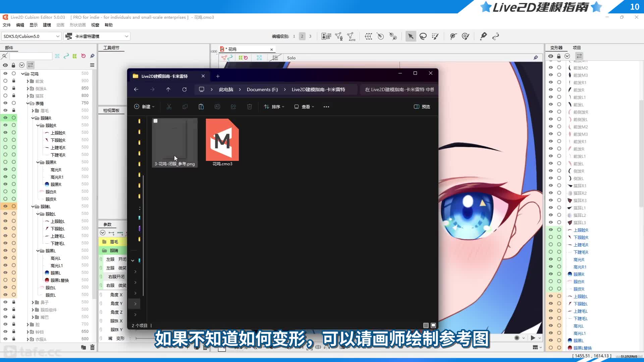Select the brush selection tool
Viewport: 644px width, 362px height.
pos(435,36)
